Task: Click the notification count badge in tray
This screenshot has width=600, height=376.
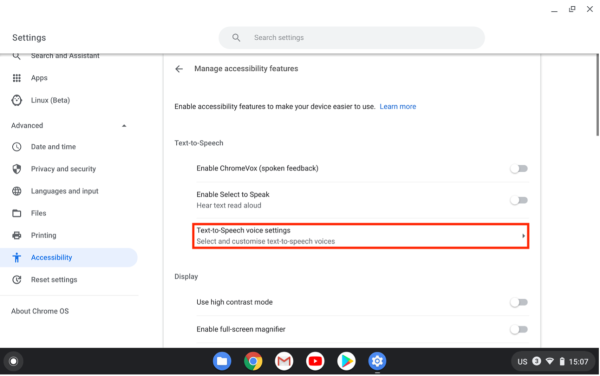Action: 536,361
